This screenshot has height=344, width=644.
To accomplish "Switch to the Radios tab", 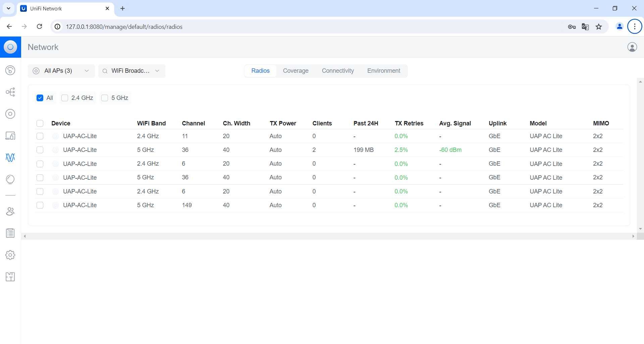I will point(260,71).
